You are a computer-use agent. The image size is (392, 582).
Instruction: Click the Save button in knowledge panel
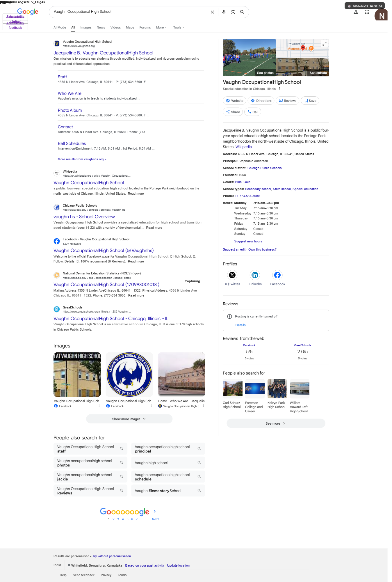click(x=310, y=101)
